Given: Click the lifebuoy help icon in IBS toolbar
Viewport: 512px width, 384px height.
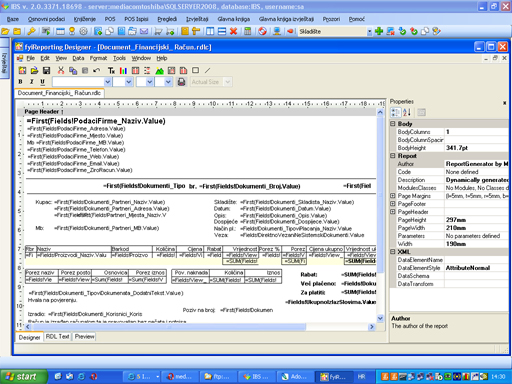Looking at the screenshot, I should [x=263, y=31].
